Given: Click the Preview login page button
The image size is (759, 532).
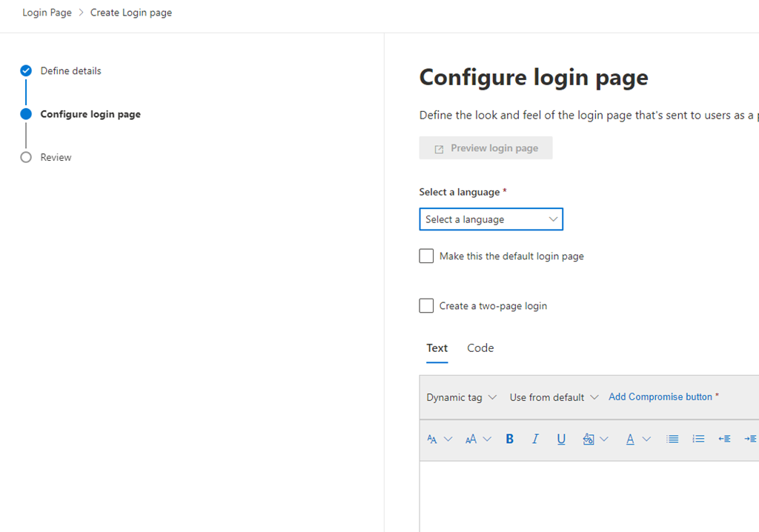Looking at the screenshot, I should [485, 148].
